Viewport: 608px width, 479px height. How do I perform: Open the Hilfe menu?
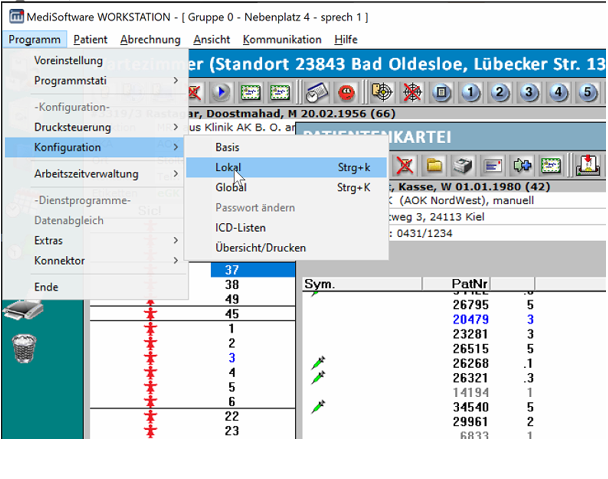click(x=346, y=40)
